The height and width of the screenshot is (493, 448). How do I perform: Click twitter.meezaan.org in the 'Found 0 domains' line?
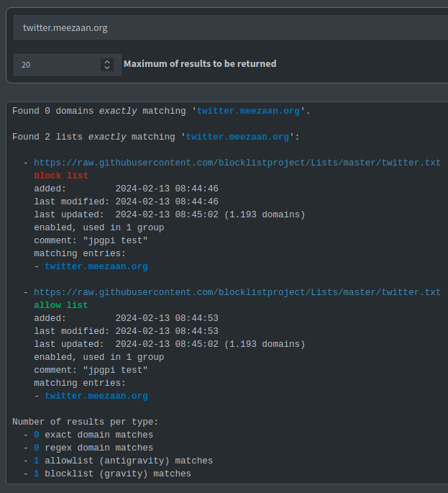tap(248, 111)
